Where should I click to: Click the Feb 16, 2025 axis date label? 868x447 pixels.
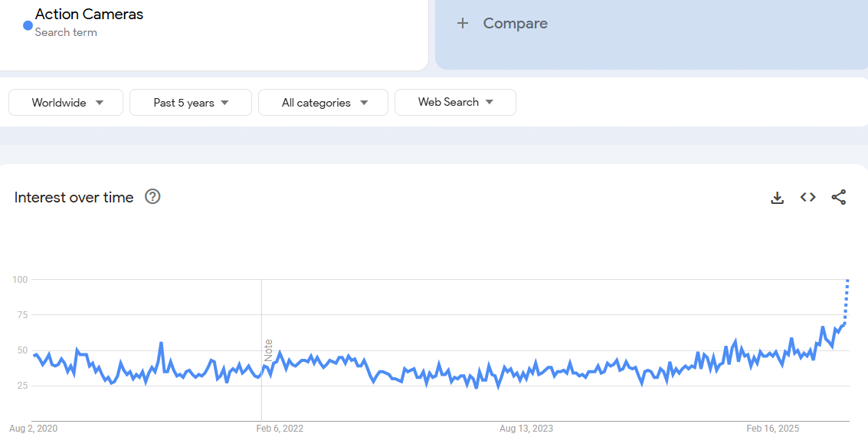(772, 429)
